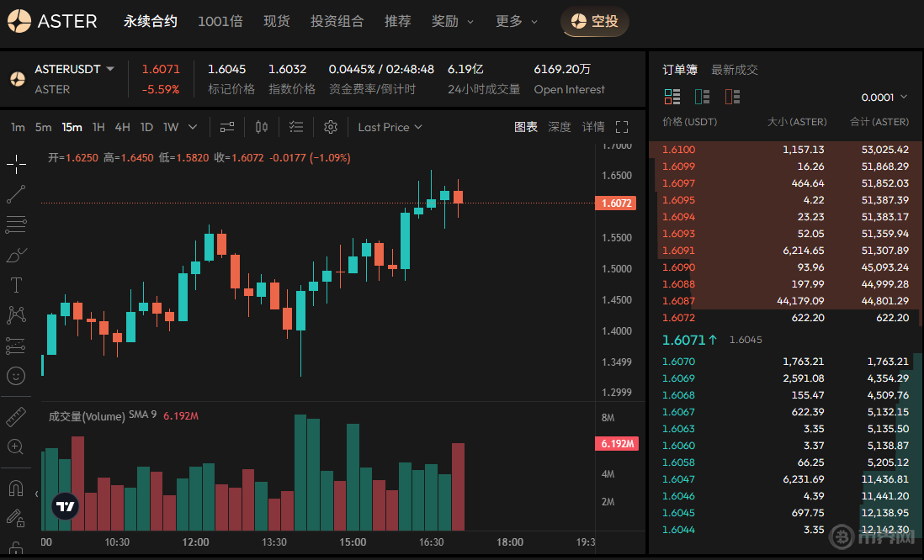Select the trend line drawing tool
The height and width of the screenshot is (560, 924).
pos(16,194)
